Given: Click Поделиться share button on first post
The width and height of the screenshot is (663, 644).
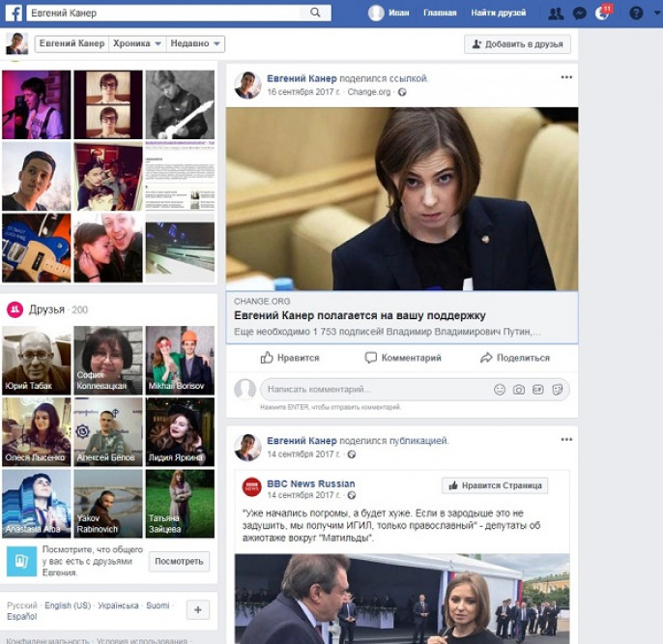Looking at the screenshot, I should pos(515,358).
